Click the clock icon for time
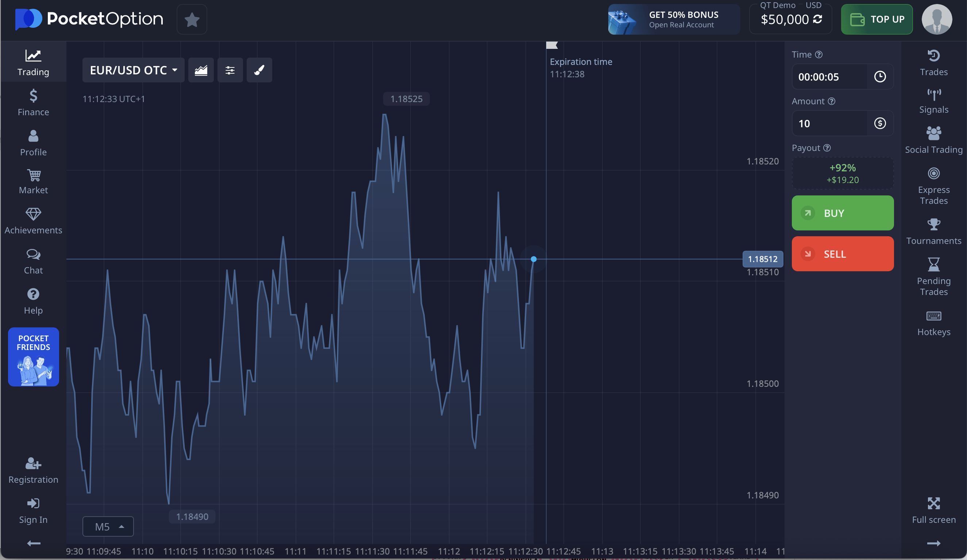This screenshot has height=560, width=967. pos(880,77)
